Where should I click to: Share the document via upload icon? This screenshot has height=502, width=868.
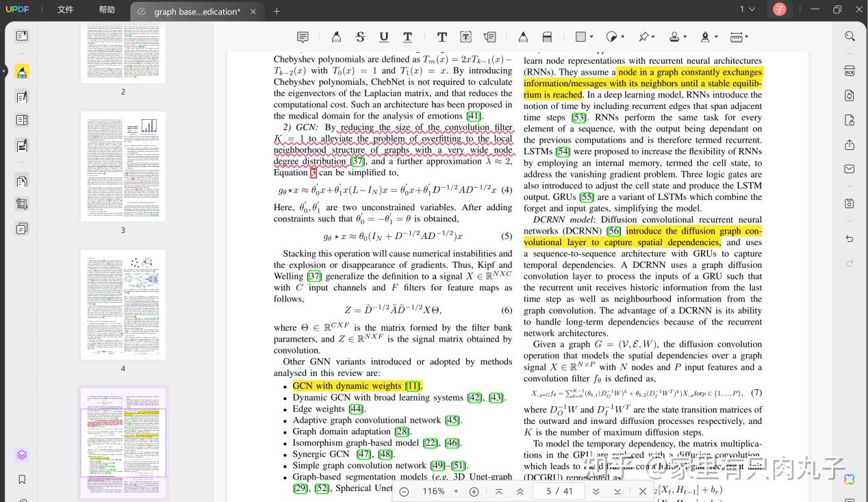point(850,145)
